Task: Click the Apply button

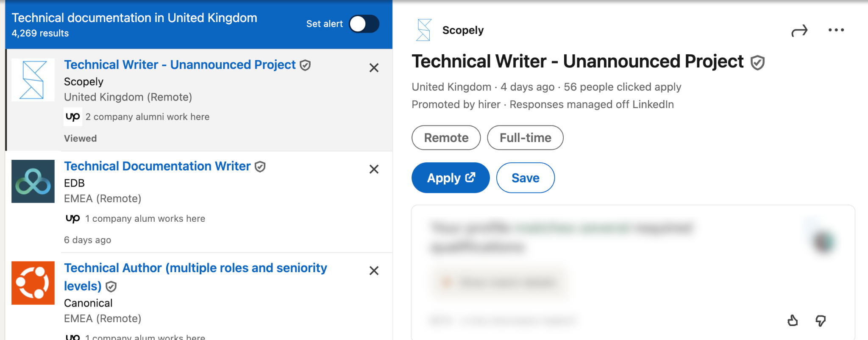Action: (x=451, y=178)
